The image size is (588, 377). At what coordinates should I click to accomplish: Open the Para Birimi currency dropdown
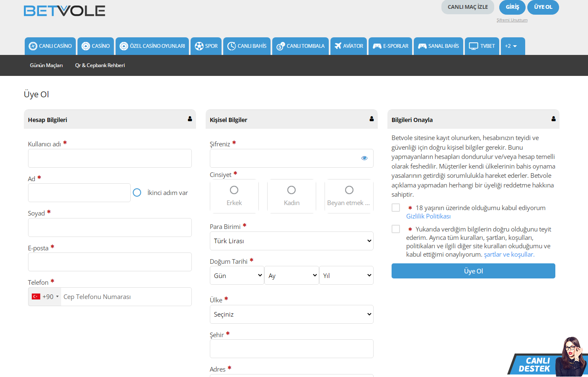pos(291,241)
